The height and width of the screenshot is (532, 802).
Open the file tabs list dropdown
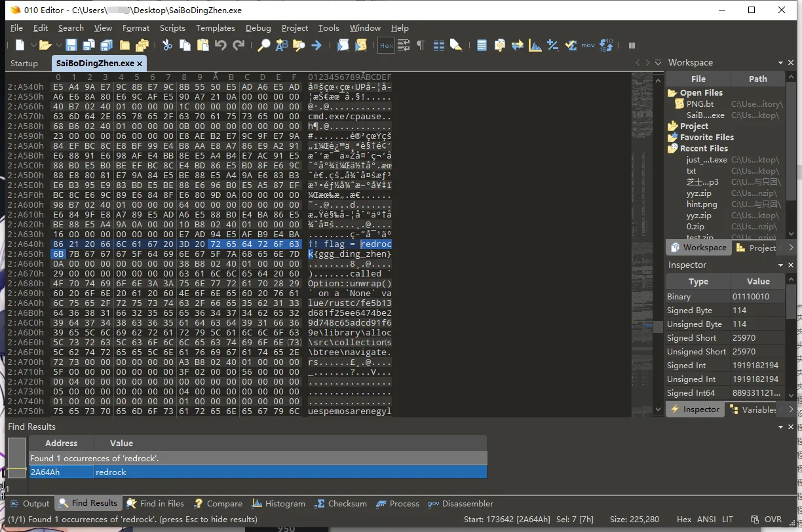coord(658,63)
